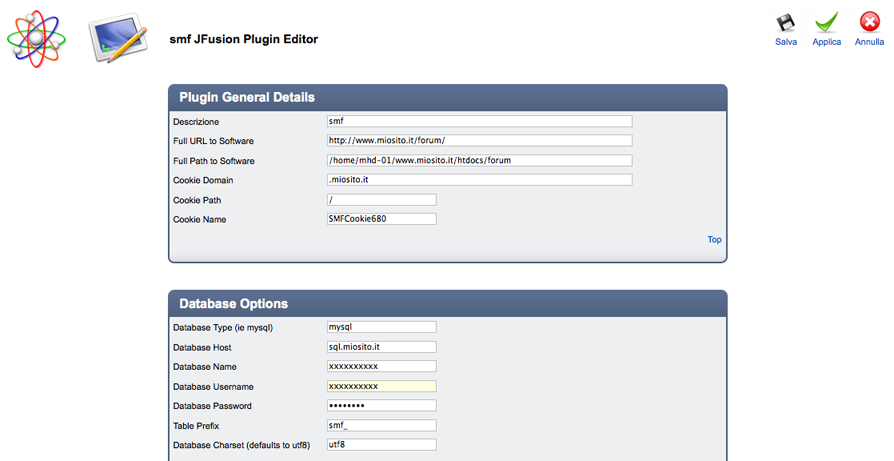
Task: Click the JFusion atom logo
Action: pyautogui.click(x=36, y=39)
